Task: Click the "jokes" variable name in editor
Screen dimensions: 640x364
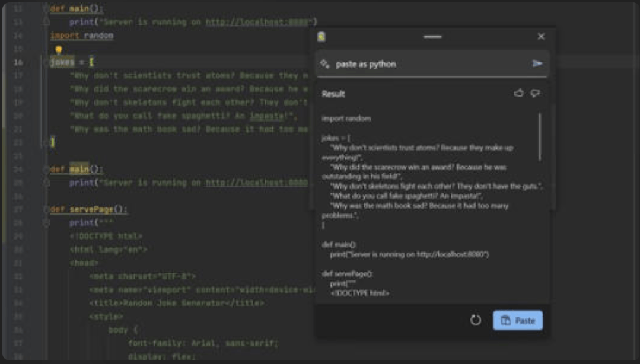Action: pos(62,62)
